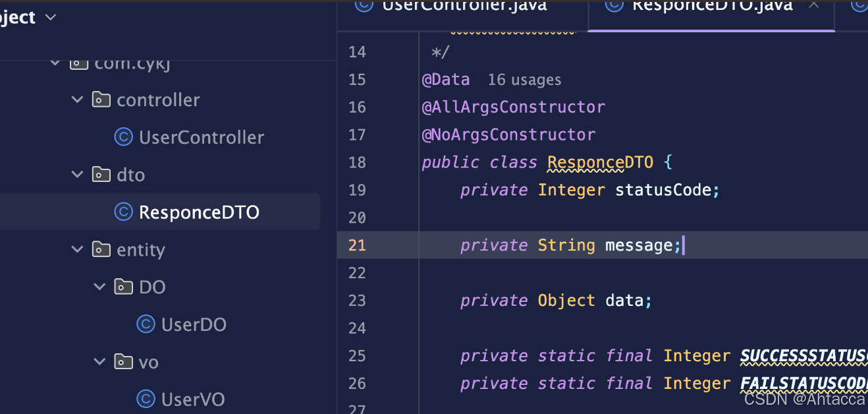
Task: Click line number 18 in gutter
Action: click(357, 162)
